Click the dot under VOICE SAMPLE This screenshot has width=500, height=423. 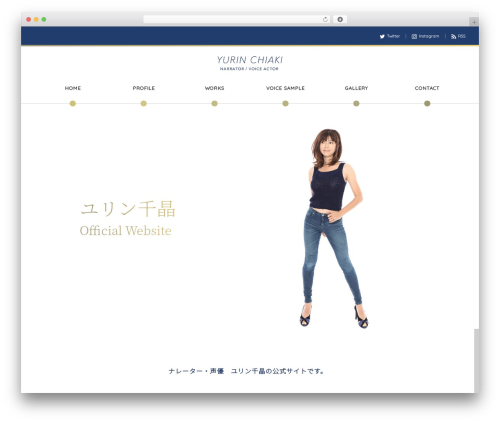285,103
